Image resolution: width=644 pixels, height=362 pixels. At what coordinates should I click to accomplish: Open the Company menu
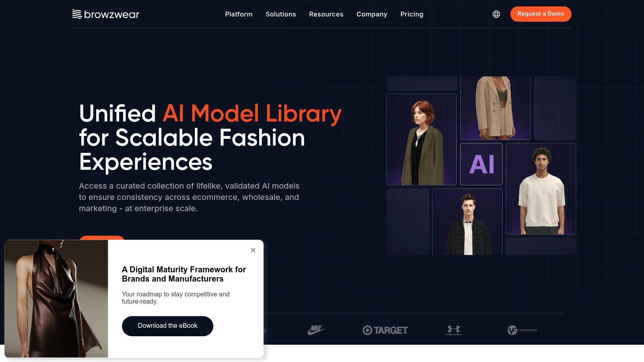coord(372,14)
